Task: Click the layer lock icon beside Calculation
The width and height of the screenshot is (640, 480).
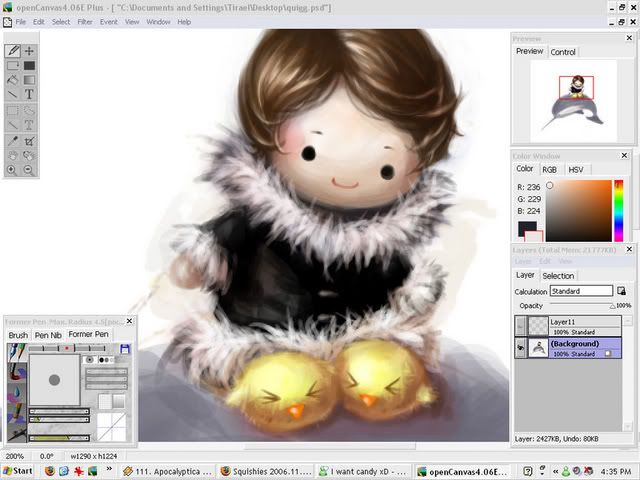Action: pyautogui.click(x=621, y=291)
